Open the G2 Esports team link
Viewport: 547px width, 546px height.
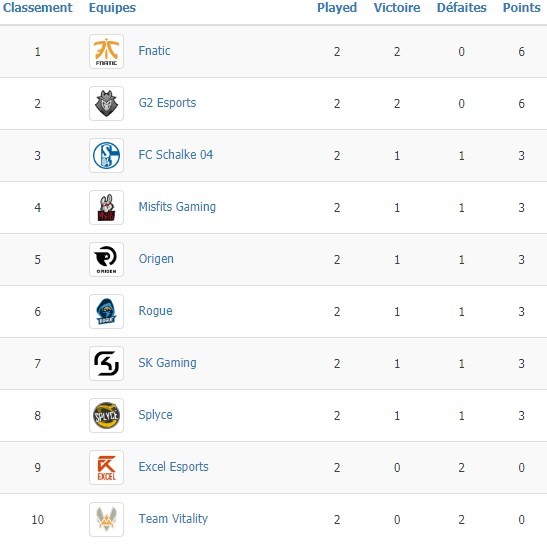click(x=167, y=103)
